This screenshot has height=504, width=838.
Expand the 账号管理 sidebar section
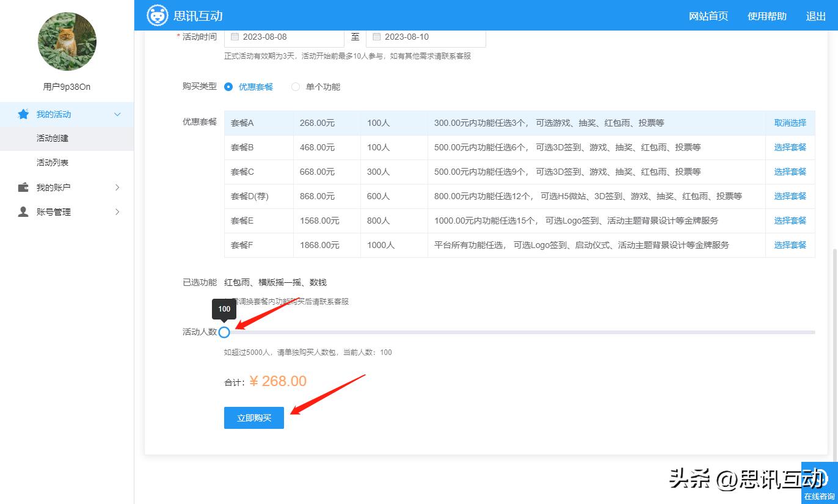117,212
